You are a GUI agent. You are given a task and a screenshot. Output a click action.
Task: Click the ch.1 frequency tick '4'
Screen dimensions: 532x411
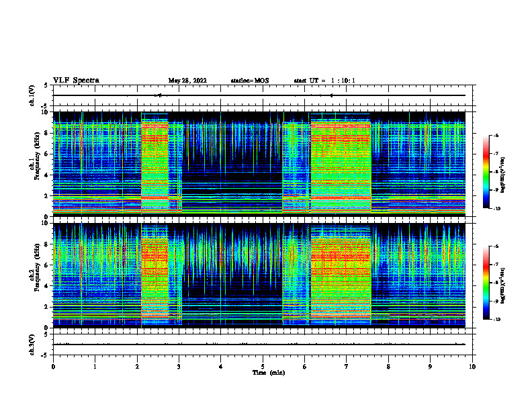(47, 175)
